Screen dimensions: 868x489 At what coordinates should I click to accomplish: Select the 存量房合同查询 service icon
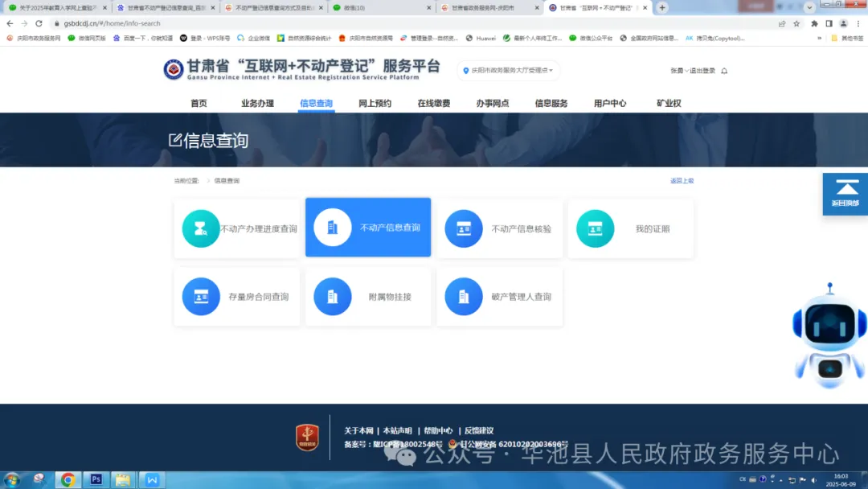(200, 297)
